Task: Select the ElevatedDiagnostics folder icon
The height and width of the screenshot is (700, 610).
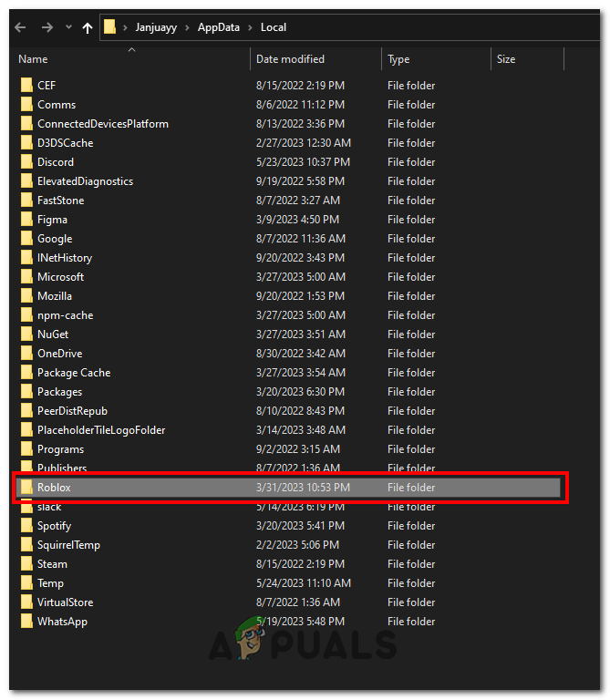Action: pyautogui.click(x=26, y=180)
